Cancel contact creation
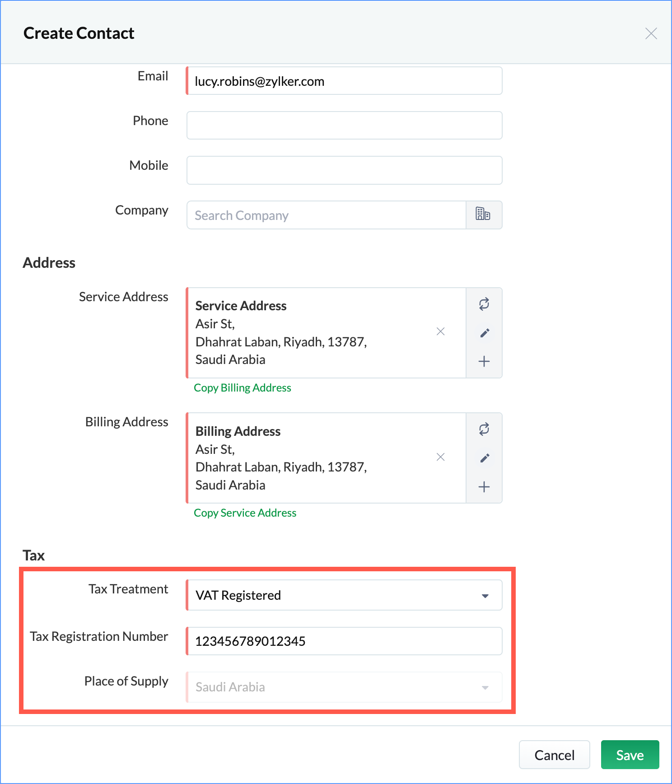The height and width of the screenshot is (784, 672). 555,755
